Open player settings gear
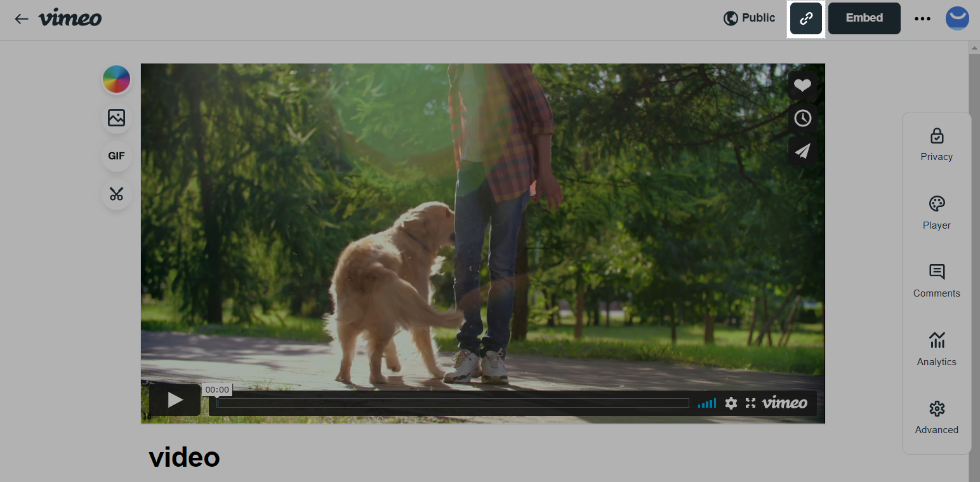 point(731,403)
